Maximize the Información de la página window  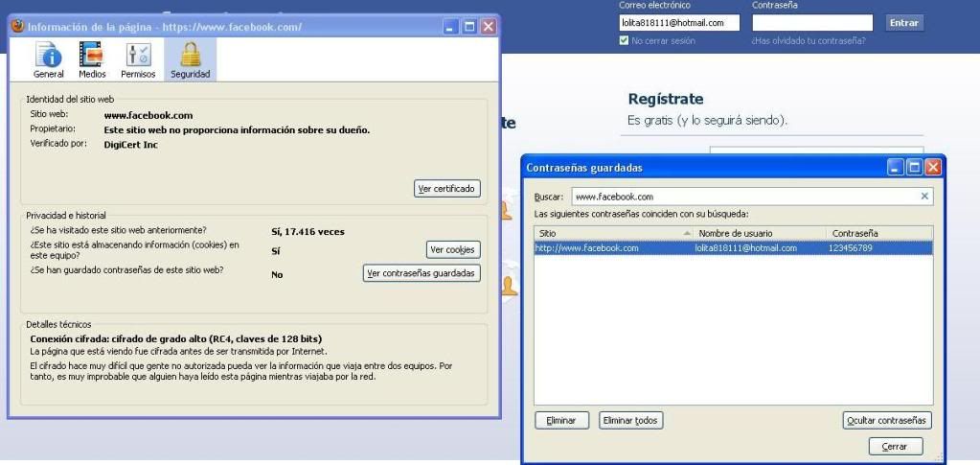coord(469,26)
